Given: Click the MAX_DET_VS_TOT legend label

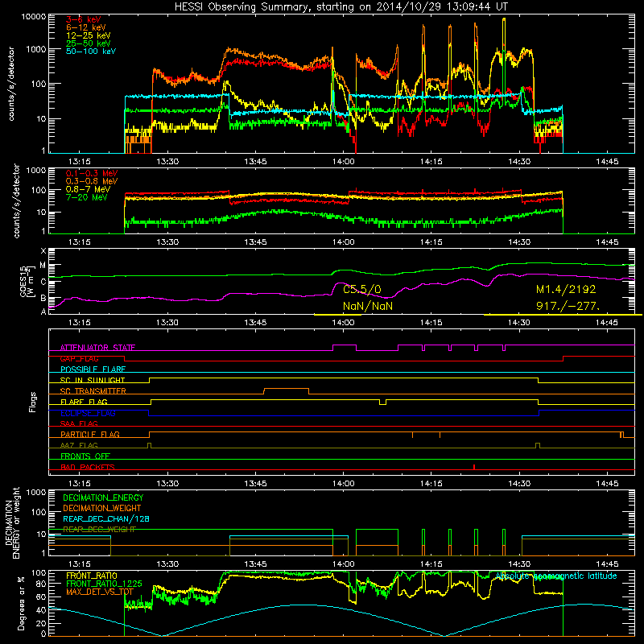Looking at the screenshot, I should tap(100, 592).
